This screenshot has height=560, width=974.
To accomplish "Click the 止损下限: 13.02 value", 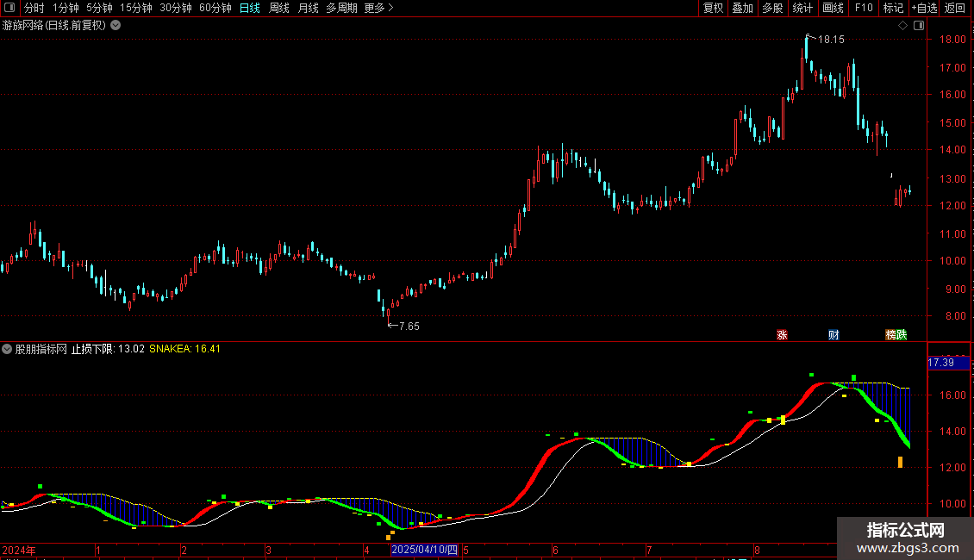I will coord(108,349).
